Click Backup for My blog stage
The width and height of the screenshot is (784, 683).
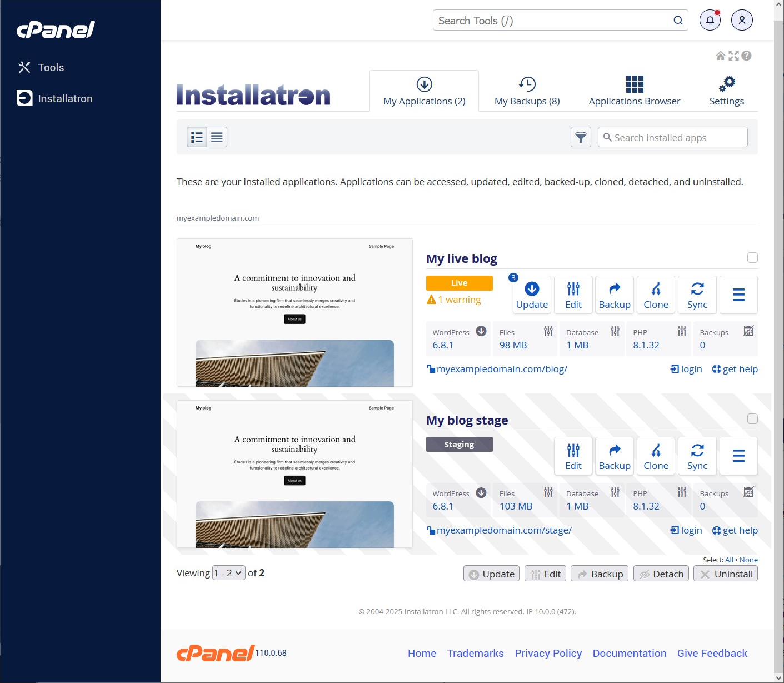(x=615, y=456)
